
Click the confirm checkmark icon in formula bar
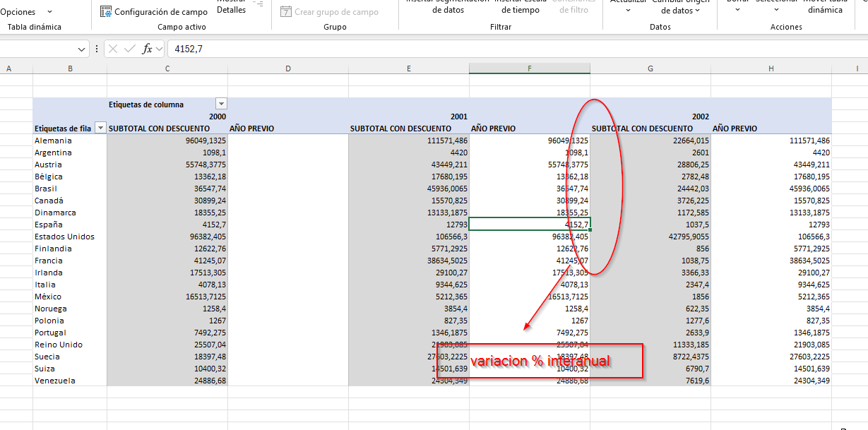tap(129, 49)
